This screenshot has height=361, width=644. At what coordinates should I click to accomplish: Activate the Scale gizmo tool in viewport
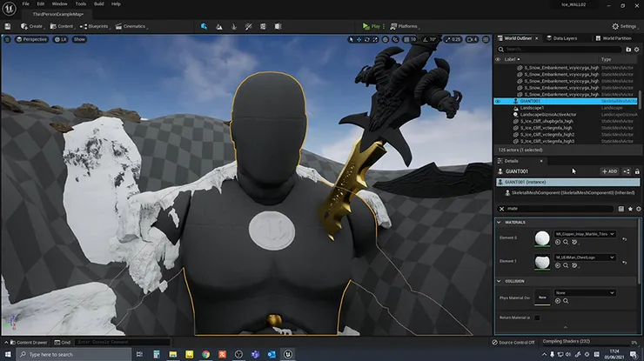tap(375, 39)
